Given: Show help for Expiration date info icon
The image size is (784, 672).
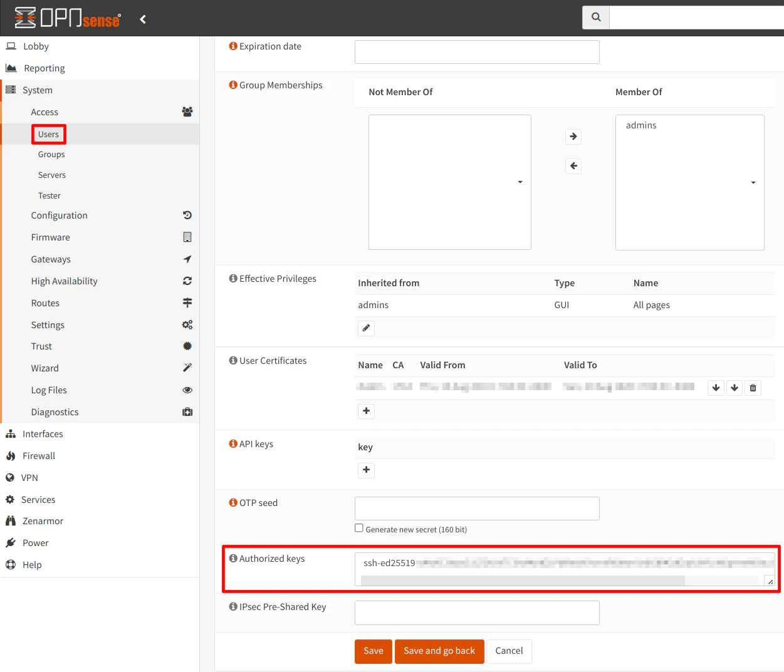Looking at the screenshot, I should pos(233,46).
